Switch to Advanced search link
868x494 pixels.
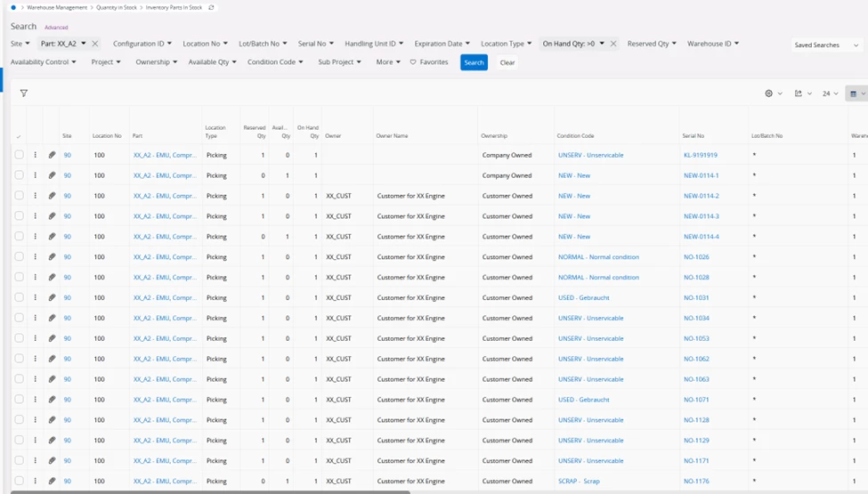coord(56,27)
